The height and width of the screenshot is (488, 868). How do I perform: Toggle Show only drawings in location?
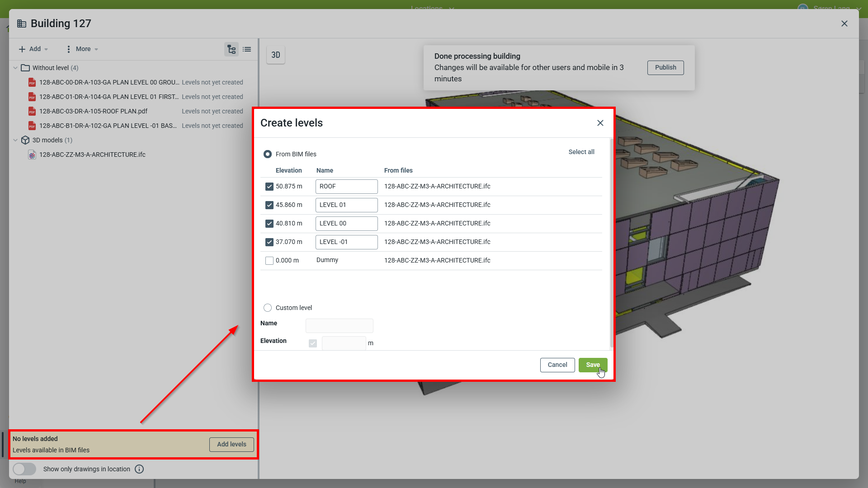(24, 469)
